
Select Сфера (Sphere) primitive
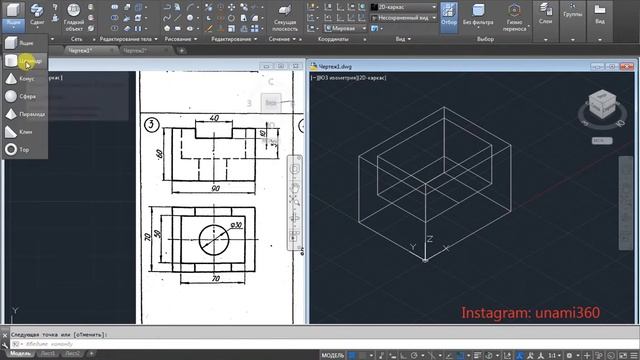pos(24,96)
